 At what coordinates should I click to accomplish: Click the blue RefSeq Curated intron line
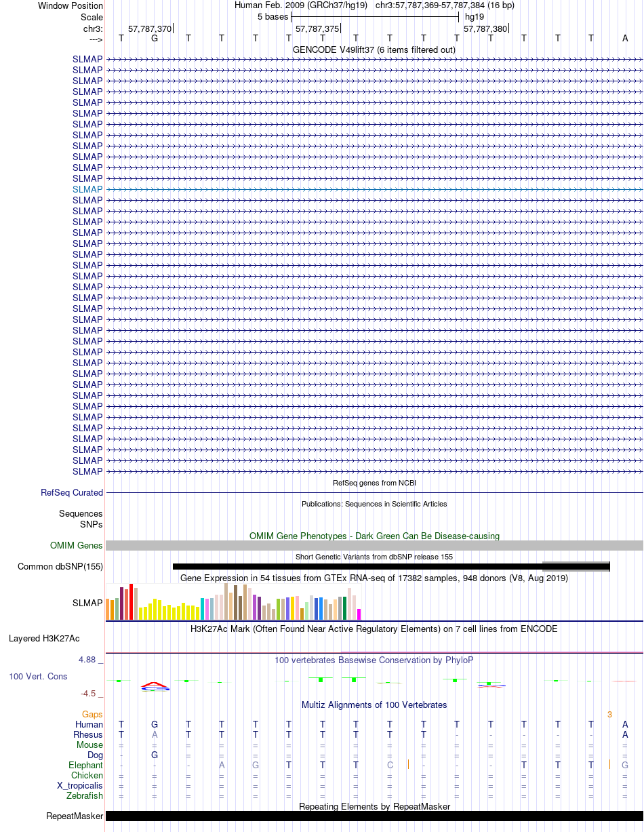[374, 493]
